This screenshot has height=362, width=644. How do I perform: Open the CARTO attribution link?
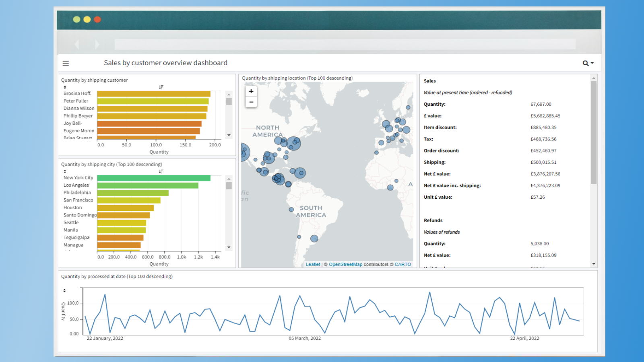tap(402, 264)
